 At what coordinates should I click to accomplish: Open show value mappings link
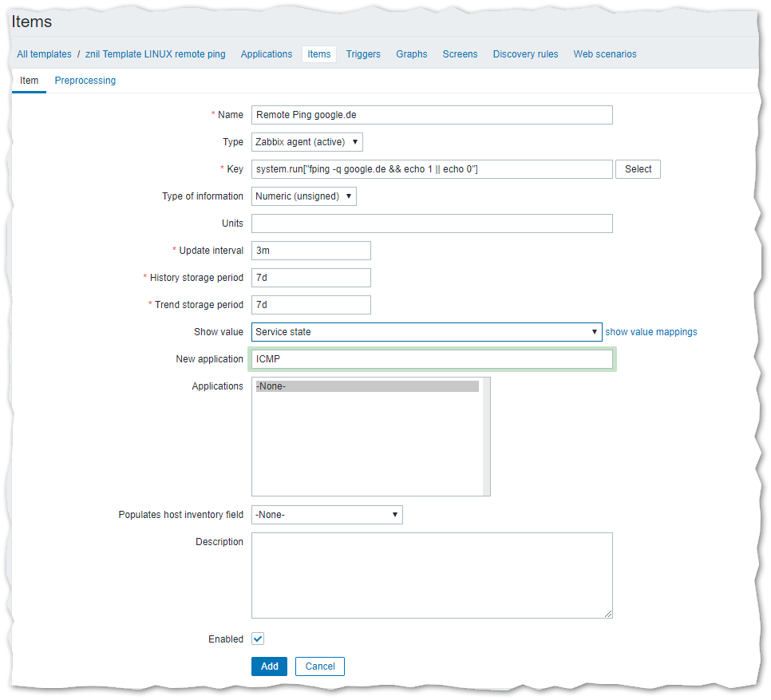651,332
